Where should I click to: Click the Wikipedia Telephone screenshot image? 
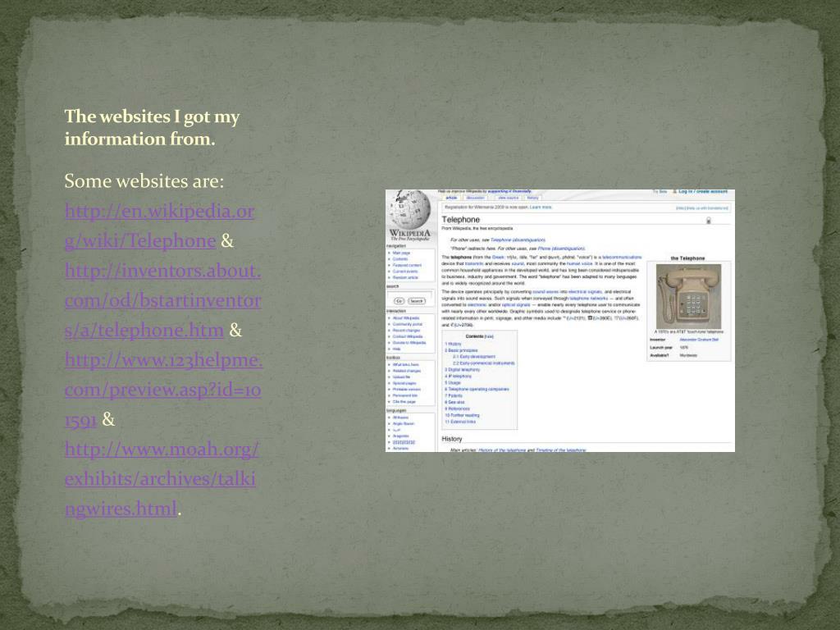point(559,321)
